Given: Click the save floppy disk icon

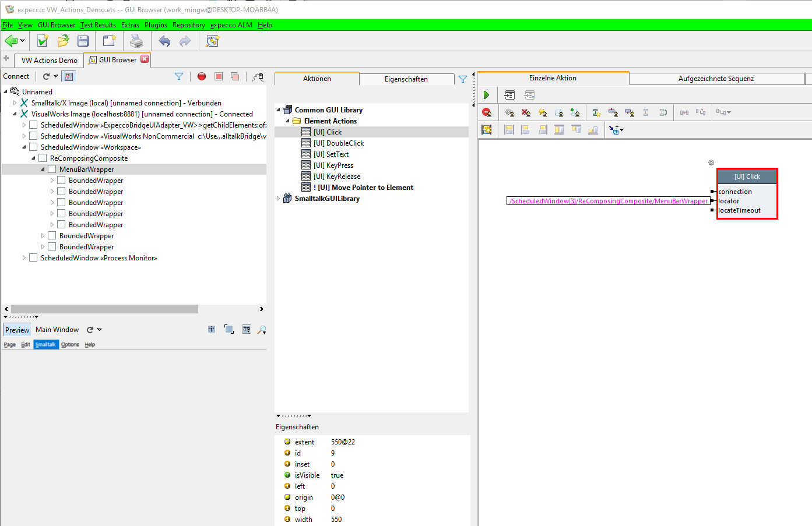Looking at the screenshot, I should pos(83,41).
